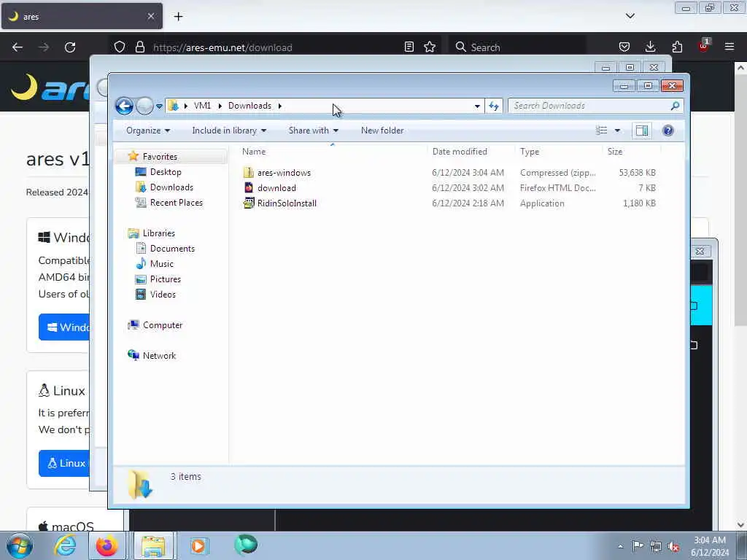This screenshot has width=747, height=560.
Task: Show hidden system tray icons
Action: (620, 547)
